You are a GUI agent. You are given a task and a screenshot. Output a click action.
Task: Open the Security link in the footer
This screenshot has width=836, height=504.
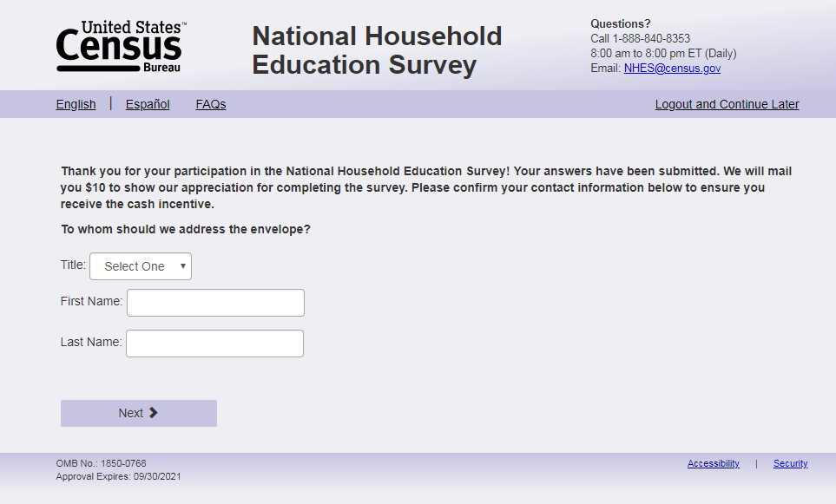790,463
